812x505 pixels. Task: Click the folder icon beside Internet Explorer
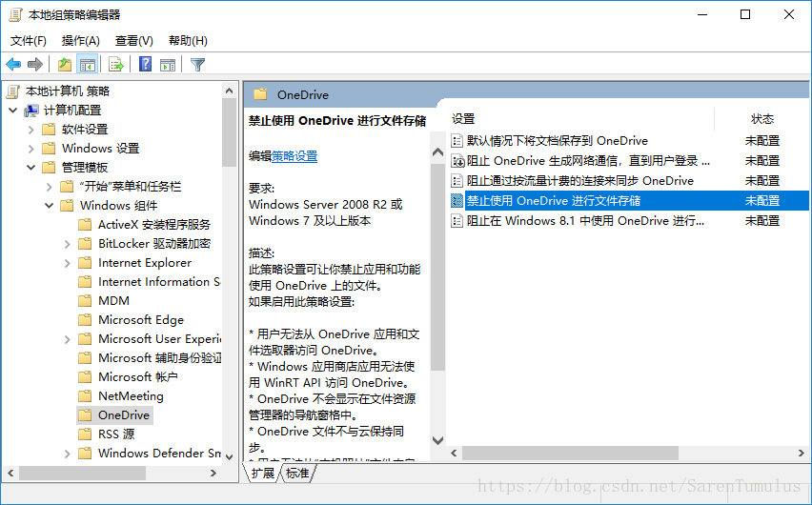click(x=85, y=263)
